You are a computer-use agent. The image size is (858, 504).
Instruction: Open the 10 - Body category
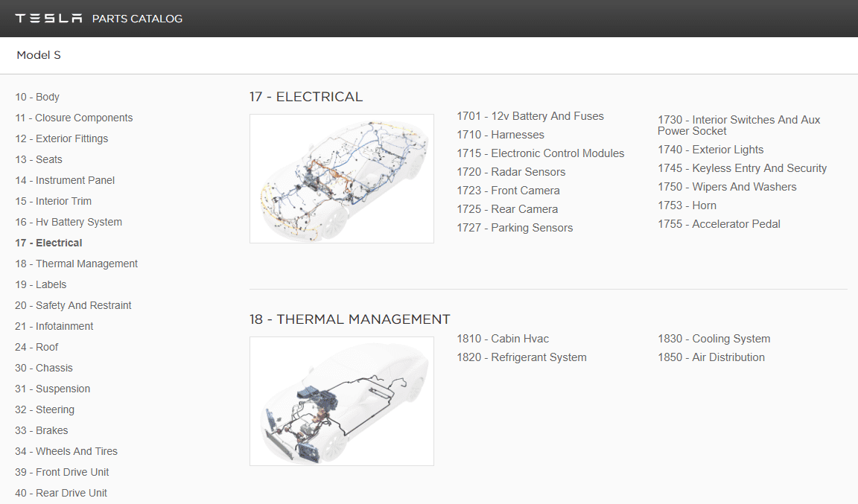pos(37,97)
